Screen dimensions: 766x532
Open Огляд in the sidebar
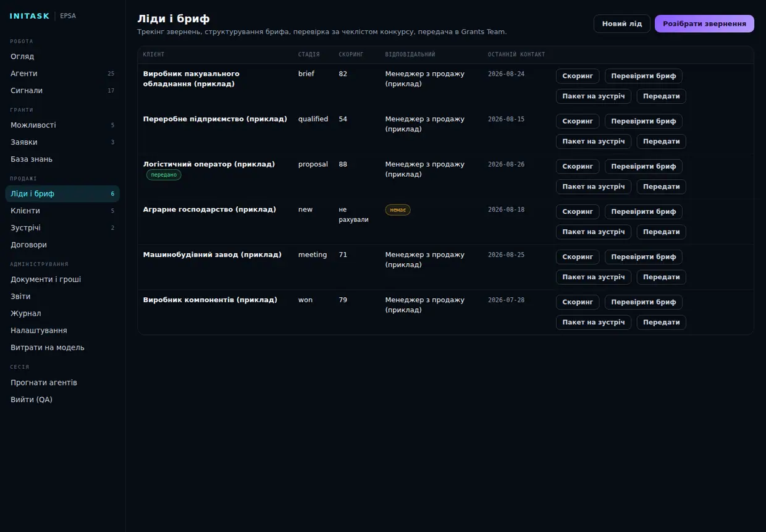click(62, 56)
